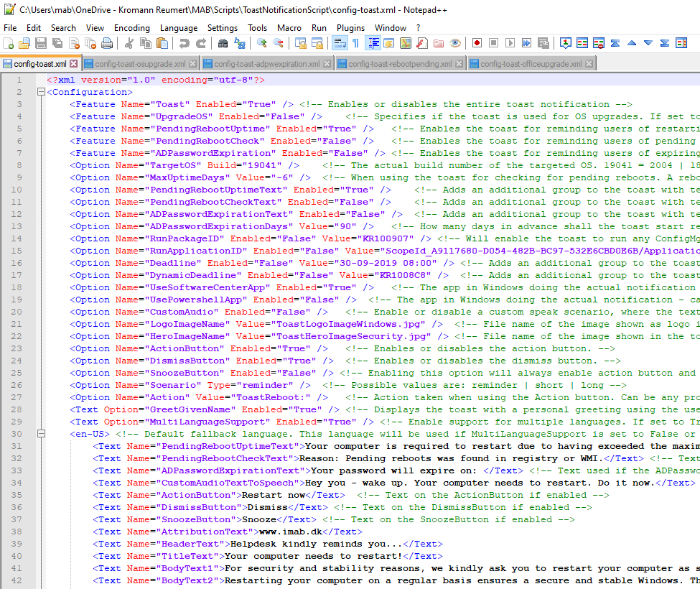
Task: Open the Function List icon
Action: pyautogui.click(x=422, y=43)
